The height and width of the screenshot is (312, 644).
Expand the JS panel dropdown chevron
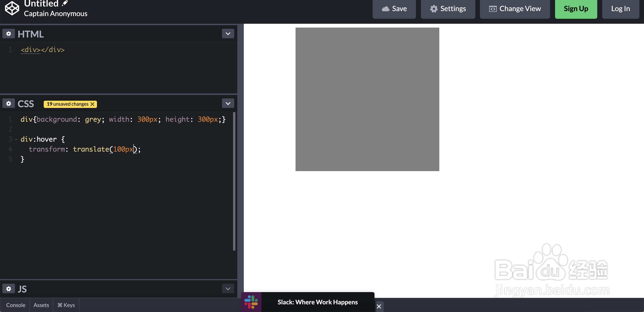tap(228, 289)
